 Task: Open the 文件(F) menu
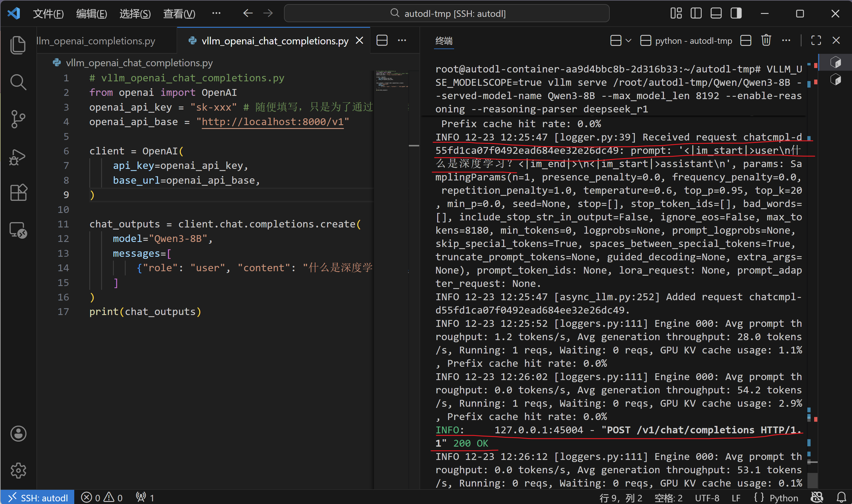click(48, 14)
